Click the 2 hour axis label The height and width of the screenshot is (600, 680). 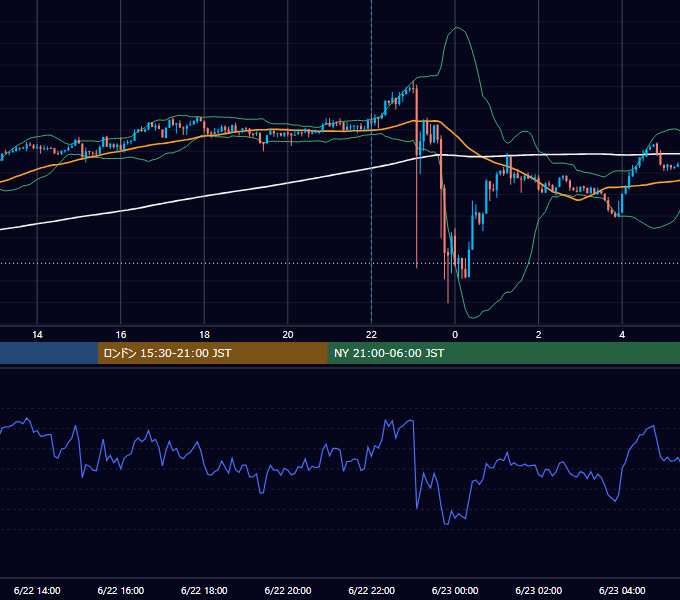click(539, 335)
